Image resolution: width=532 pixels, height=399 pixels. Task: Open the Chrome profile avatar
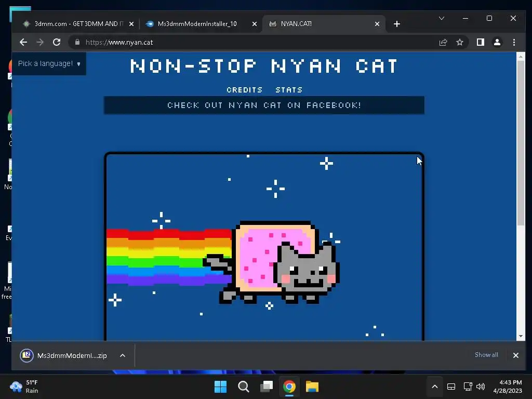coord(497,42)
